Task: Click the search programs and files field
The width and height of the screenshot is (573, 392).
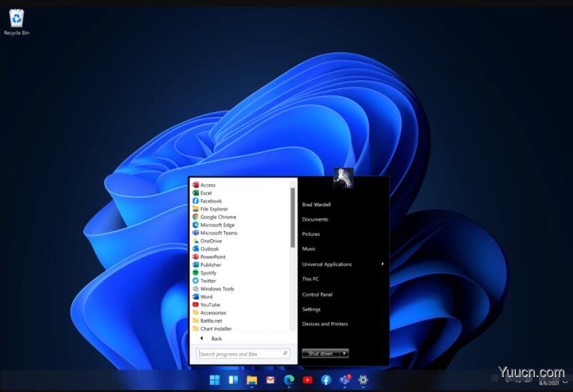Action: (241, 353)
